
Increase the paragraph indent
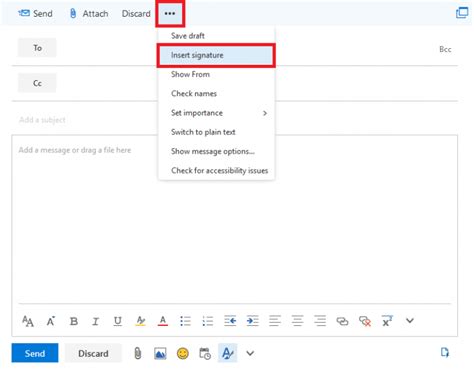[252, 321]
